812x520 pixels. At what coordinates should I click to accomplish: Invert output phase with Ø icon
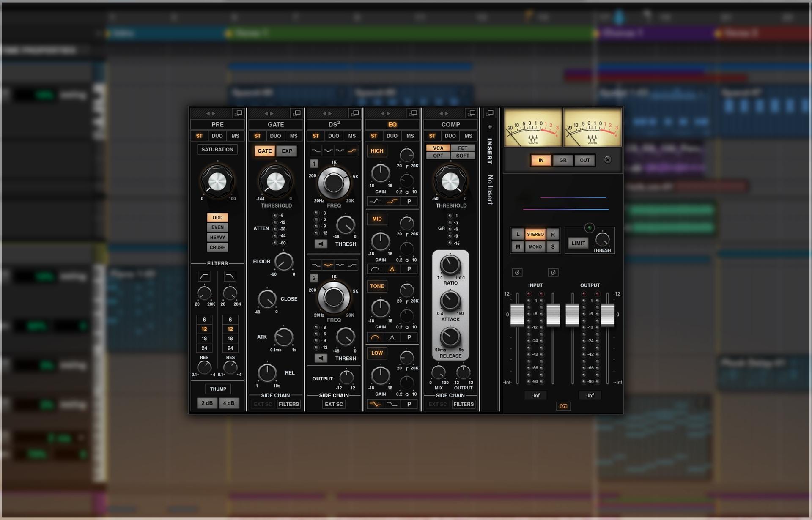pos(553,273)
